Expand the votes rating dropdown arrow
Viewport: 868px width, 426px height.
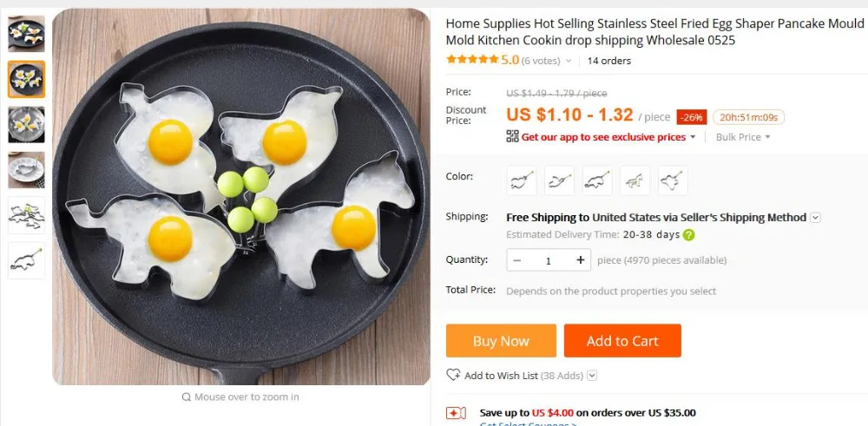point(569,62)
